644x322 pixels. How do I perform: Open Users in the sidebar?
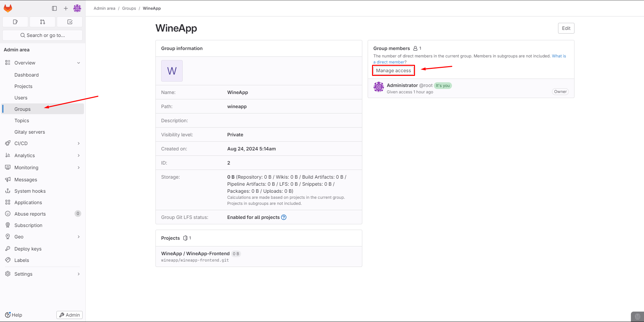pyautogui.click(x=21, y=98)
